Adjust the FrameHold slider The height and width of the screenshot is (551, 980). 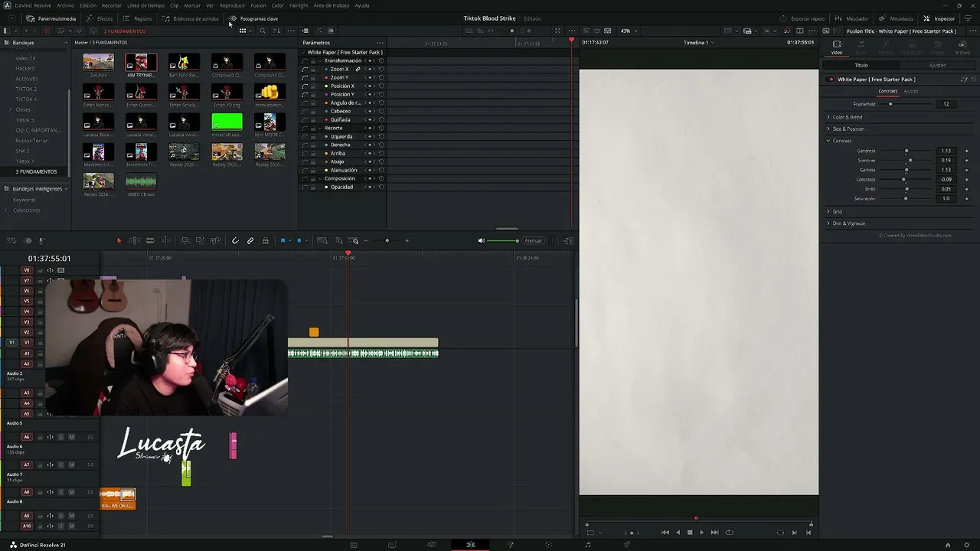pyautogui.click(x=906, y=104)
